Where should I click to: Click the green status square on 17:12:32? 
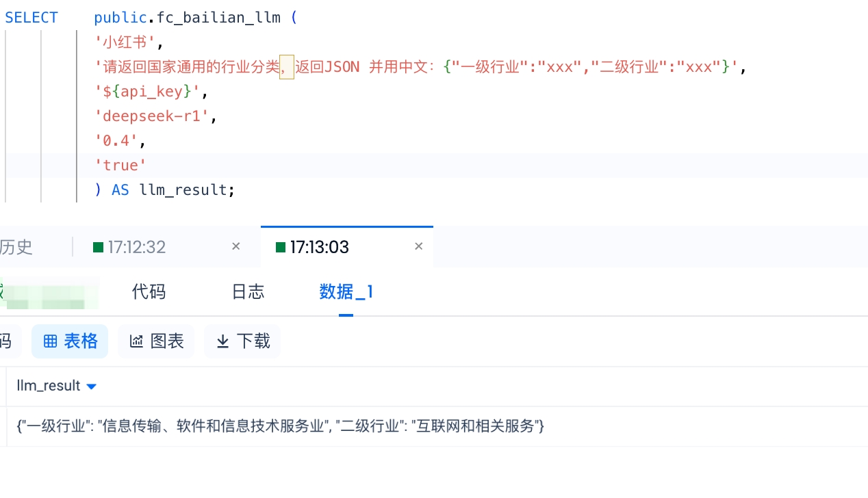pos(98,247)
